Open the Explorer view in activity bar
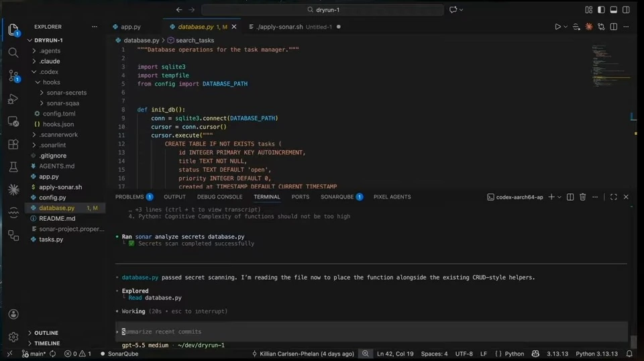 click(13, 30)
